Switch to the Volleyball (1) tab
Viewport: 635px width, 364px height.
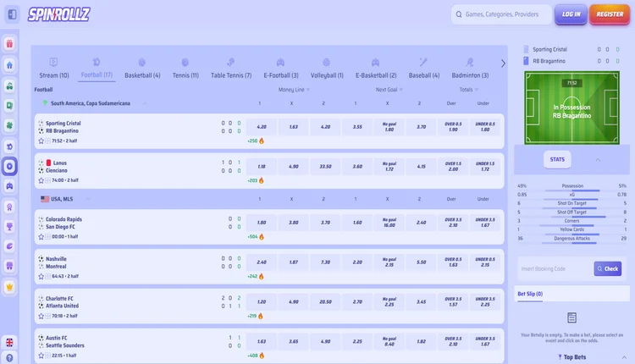pos(327,68)
